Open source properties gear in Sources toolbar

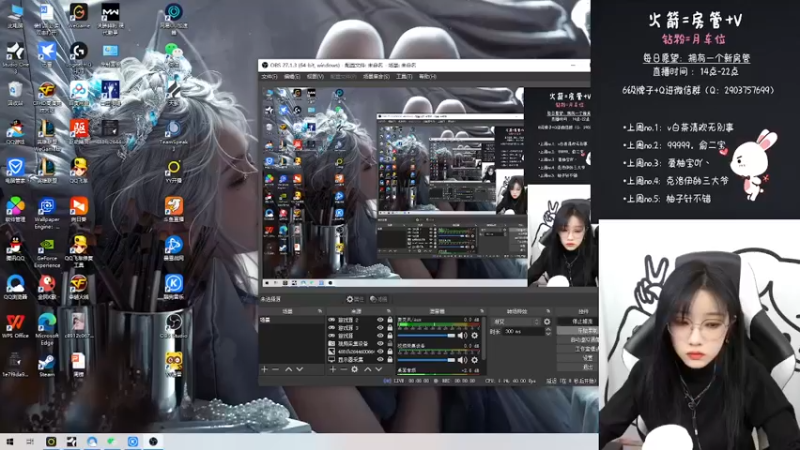pyautogui.click(x=355, y=369)
